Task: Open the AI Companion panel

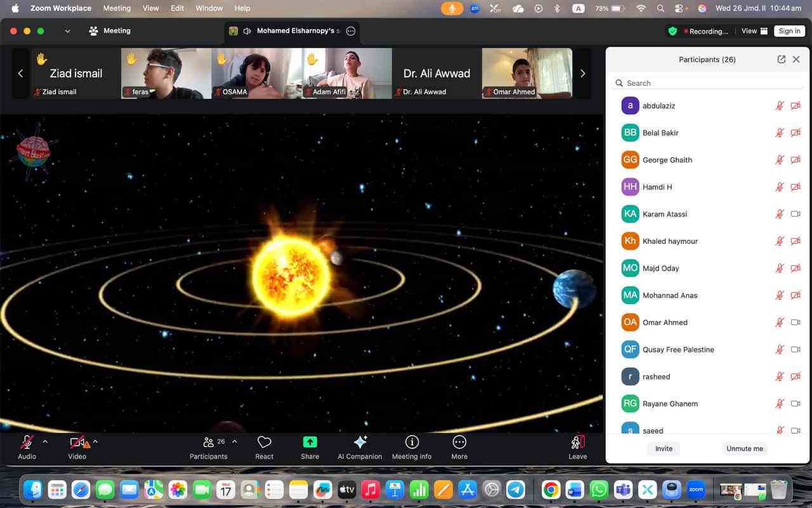Action: tap(360, 443)
